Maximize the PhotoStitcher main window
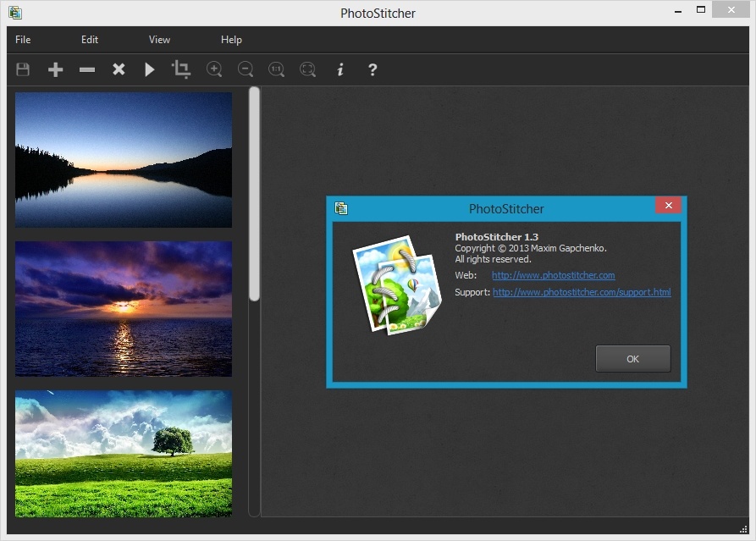Viewport: 756px width, 541px height. 701,9
